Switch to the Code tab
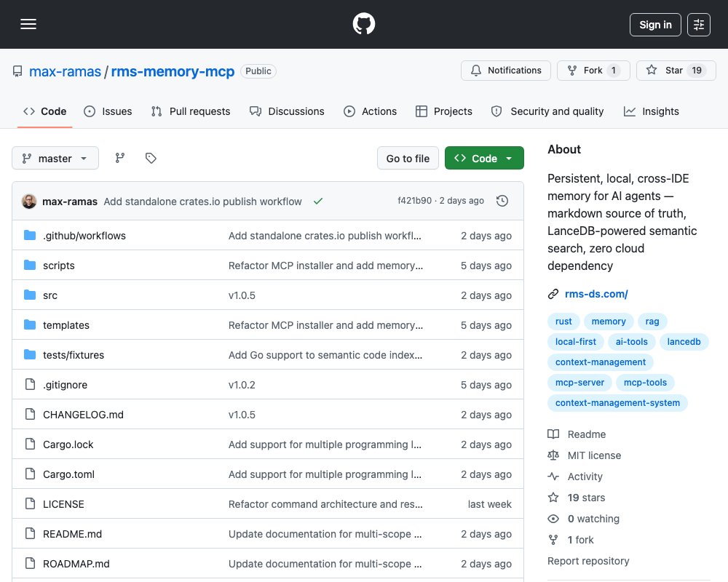This screenshot has width=728, height=582. click(45, 111)
